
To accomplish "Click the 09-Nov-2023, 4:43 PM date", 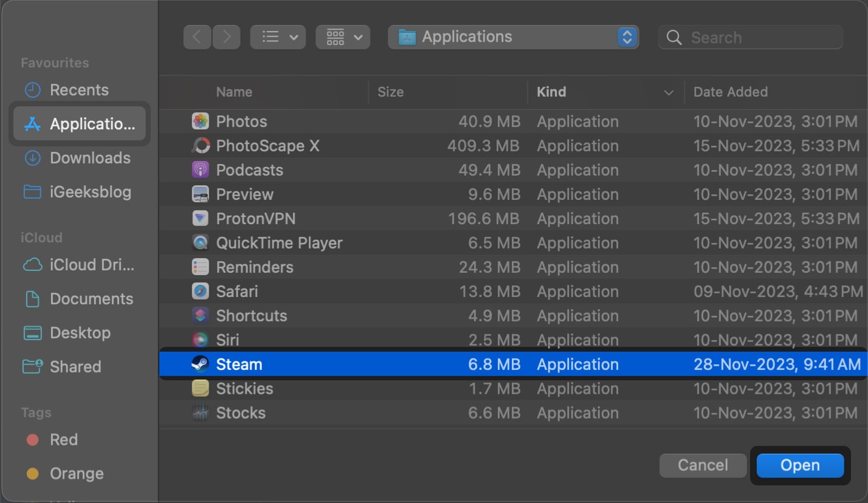I will tap(777, 292).
